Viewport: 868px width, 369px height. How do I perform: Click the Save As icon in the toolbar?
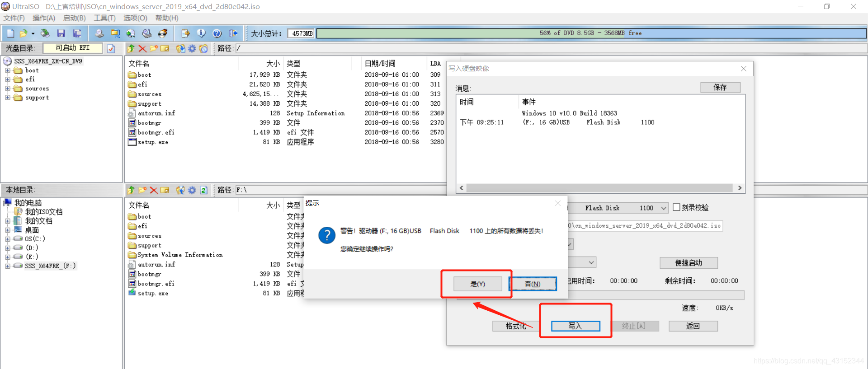77,33
